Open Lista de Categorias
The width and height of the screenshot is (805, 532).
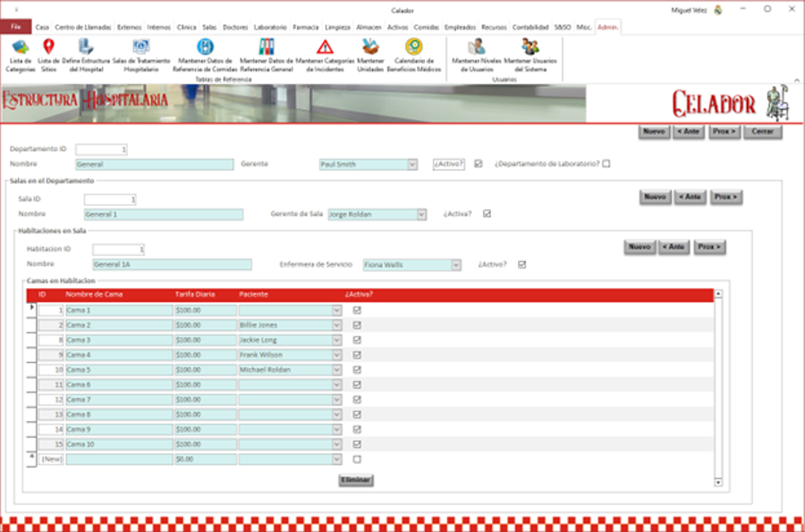(20, 51)
